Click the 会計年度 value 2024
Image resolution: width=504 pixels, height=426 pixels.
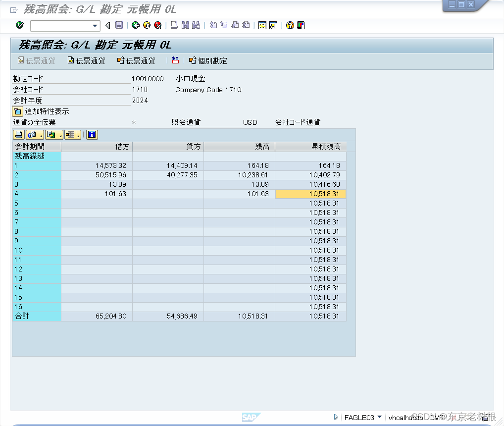pyautogui.click(x=140, y=101)
